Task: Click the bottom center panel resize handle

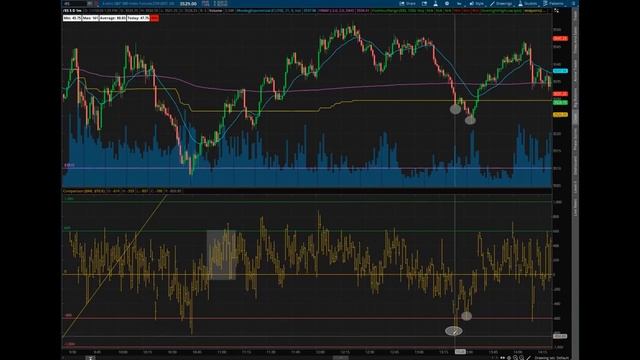Action: 340,358
